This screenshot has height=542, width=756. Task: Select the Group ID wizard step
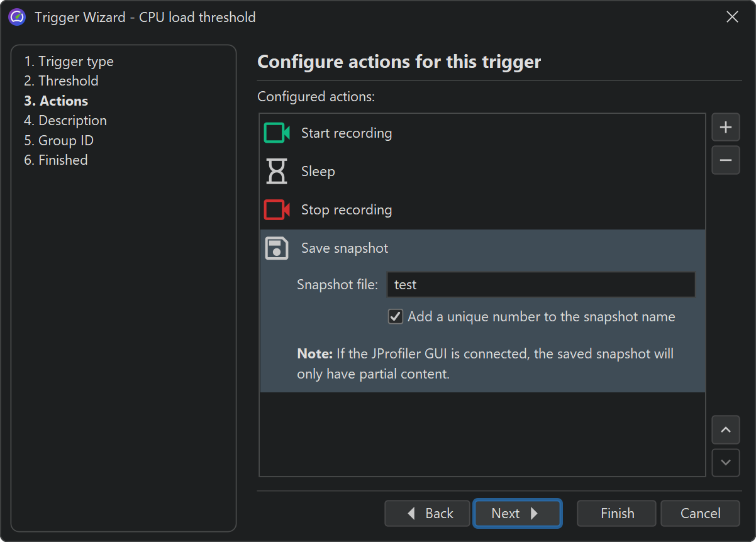point(59,141)
